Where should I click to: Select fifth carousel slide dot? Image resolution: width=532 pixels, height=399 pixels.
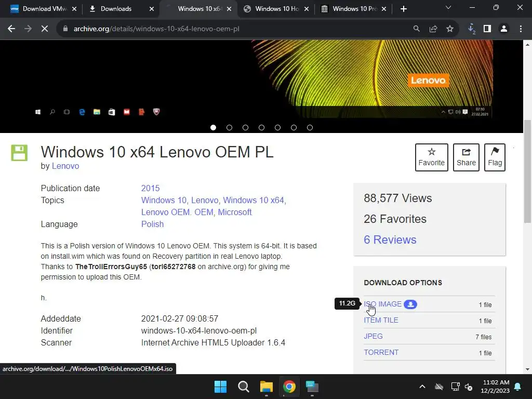277,128
